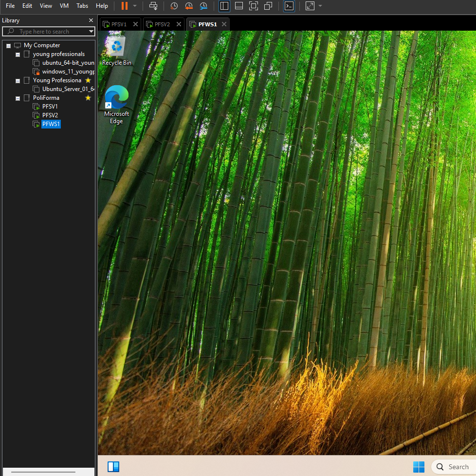
Task: Open the VM menu
Action: click(64, 6)
